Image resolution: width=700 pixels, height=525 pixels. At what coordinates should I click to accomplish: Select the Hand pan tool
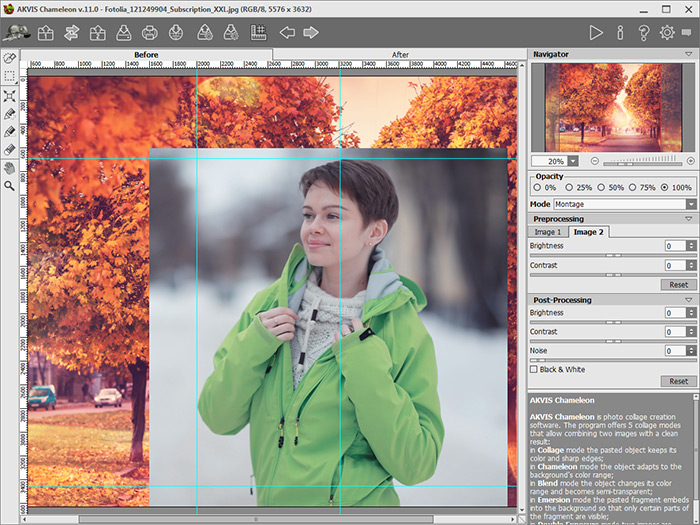click(9, 168)
